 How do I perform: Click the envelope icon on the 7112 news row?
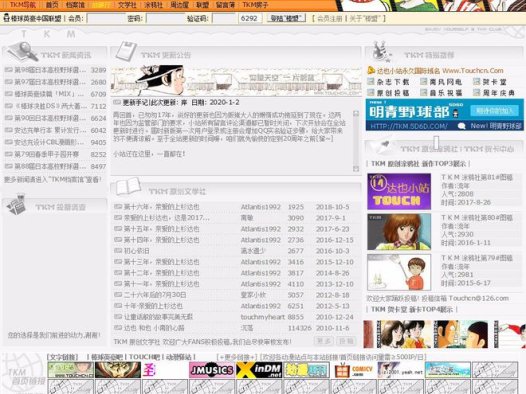pyautogui.click(x=9, y=106)
